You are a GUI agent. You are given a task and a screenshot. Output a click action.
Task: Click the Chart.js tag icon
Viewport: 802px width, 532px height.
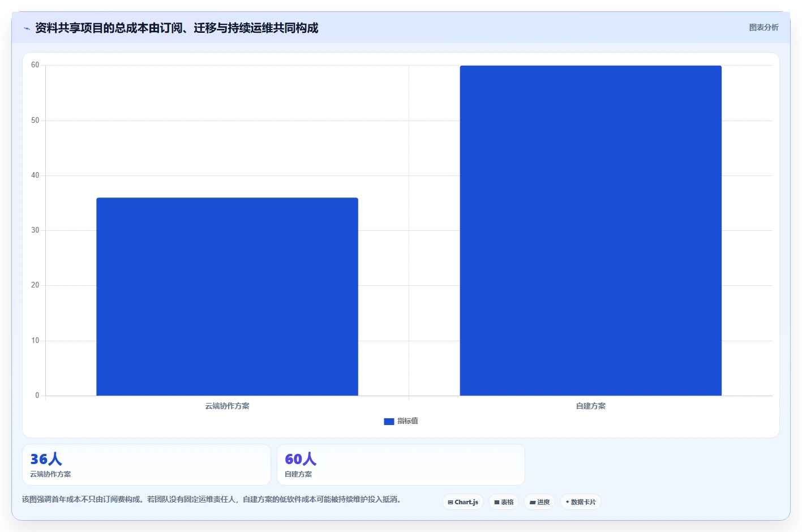tap(451, 502)
